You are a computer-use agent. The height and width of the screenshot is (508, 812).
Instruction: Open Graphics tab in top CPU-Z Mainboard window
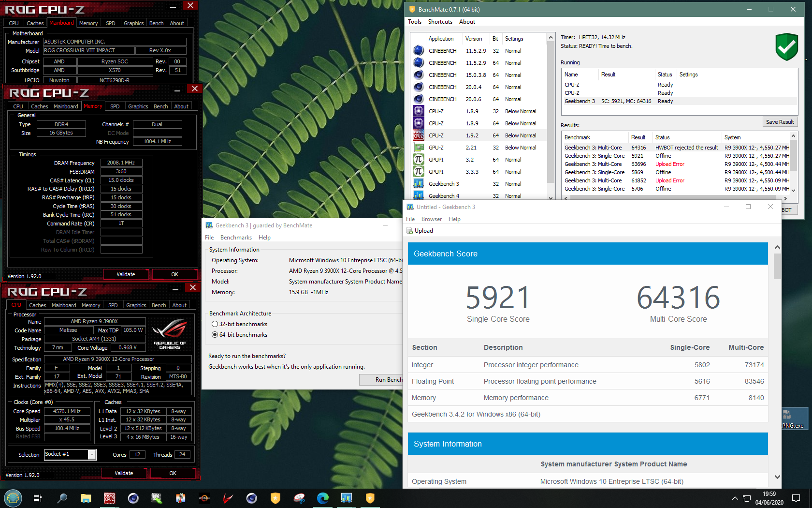(x=133, y=23)
